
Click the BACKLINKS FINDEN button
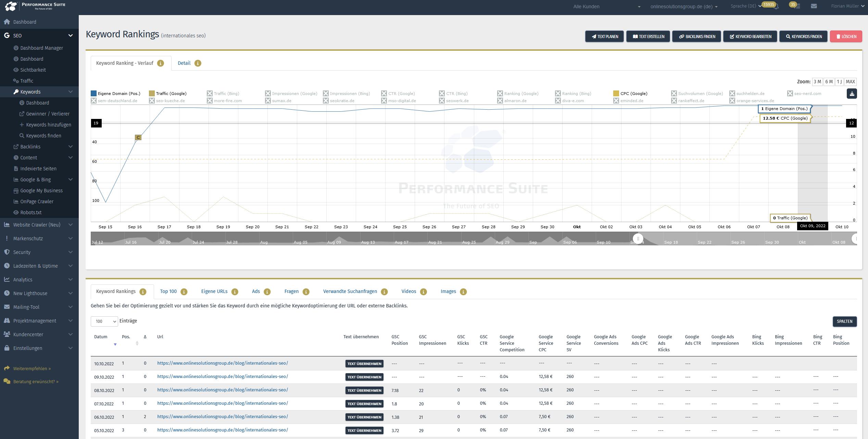point(696,37)
